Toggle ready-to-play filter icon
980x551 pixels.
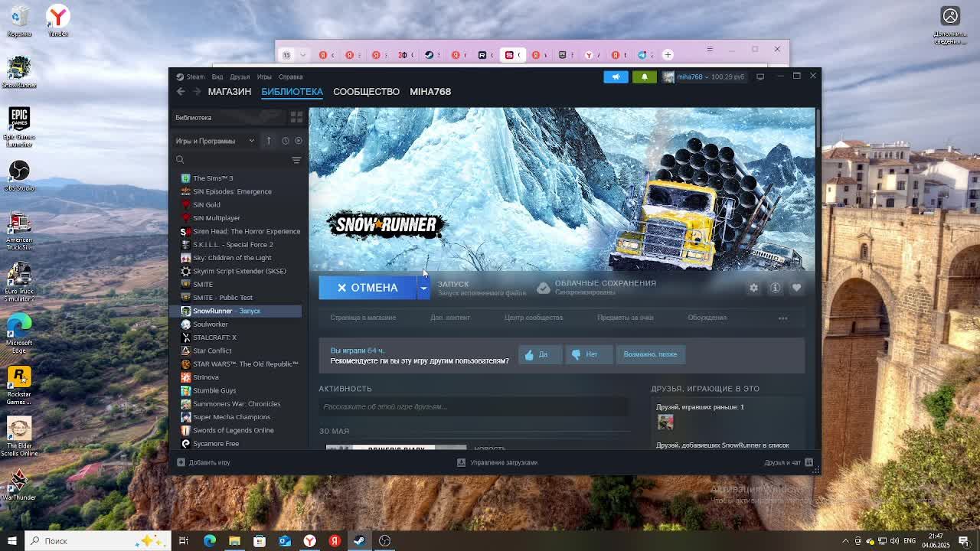pyautogui.click(x=299, y=141)
